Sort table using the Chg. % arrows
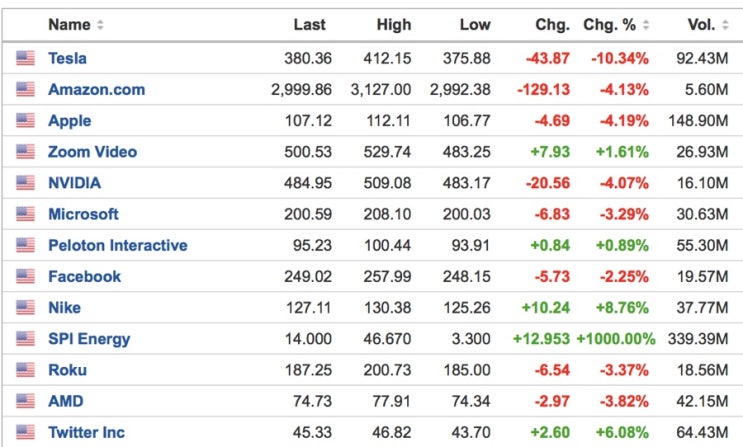743x447 pixels. [645, 25]
